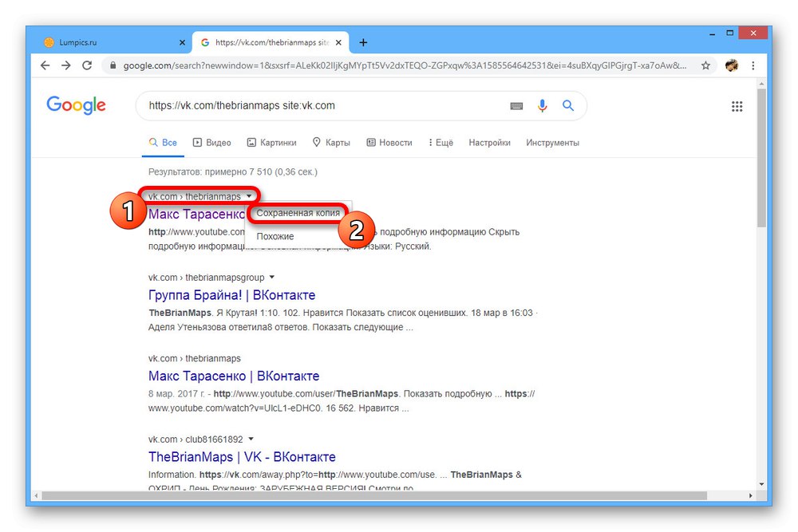Open the Макс Тарасенко | ВКонтакте link

(234, 376)
